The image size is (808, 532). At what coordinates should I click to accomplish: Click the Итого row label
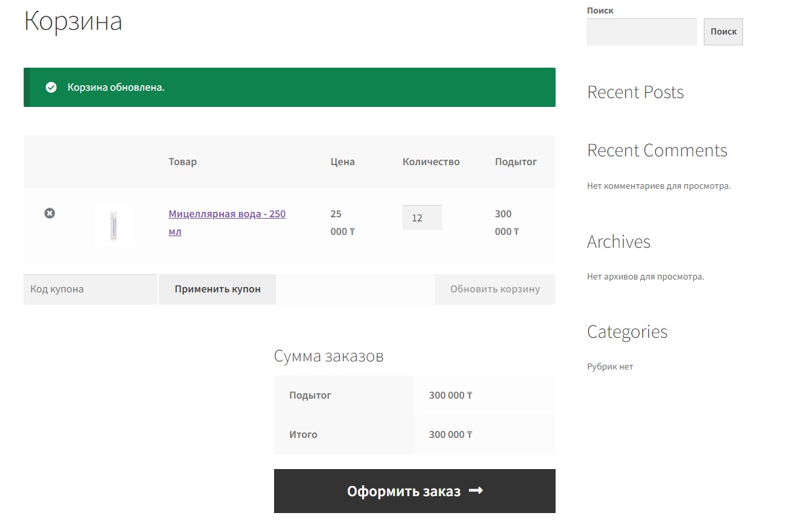pos(303,435)
